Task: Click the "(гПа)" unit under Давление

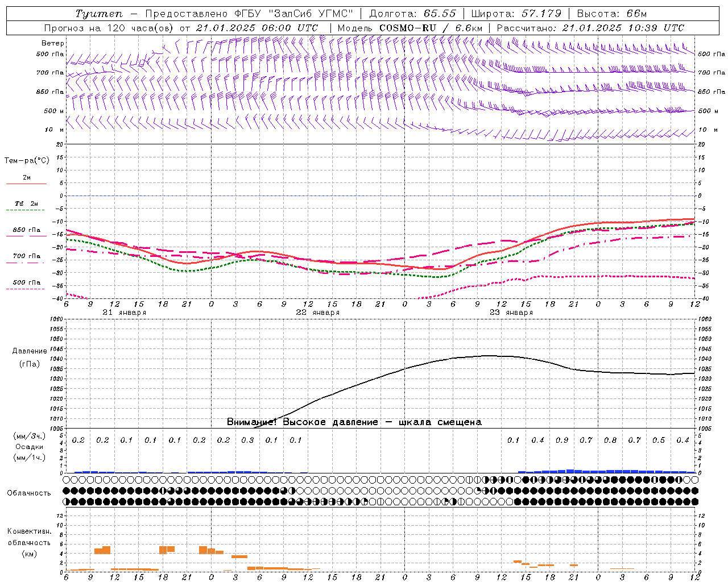Action: 30,364
